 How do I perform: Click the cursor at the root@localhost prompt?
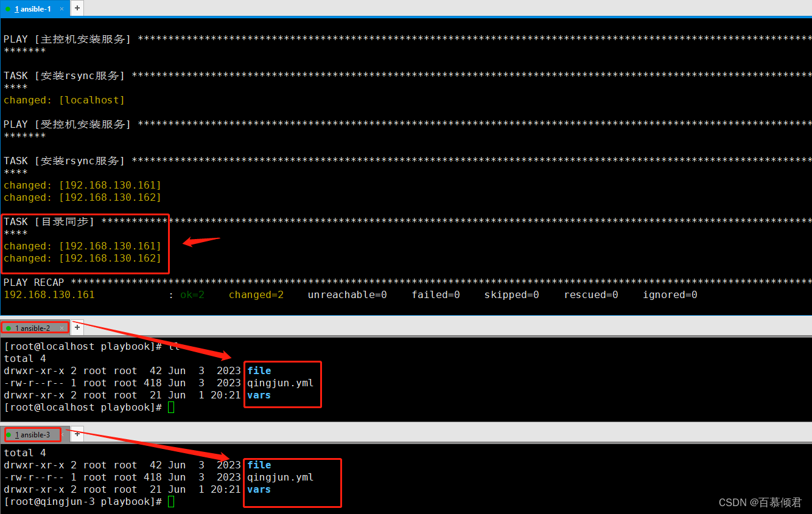point(171,408)
